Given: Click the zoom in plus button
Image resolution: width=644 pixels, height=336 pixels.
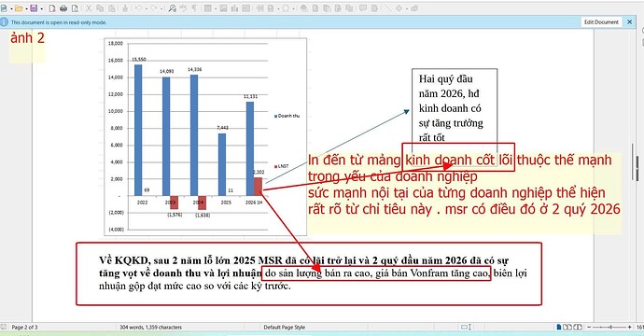Looking at the screenshot, I should tap(630, 328).
